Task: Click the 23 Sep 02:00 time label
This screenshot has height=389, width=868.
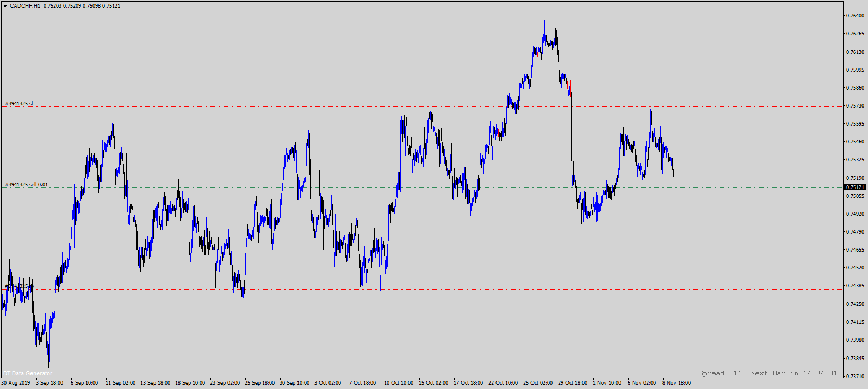Action: click(225, 383)
